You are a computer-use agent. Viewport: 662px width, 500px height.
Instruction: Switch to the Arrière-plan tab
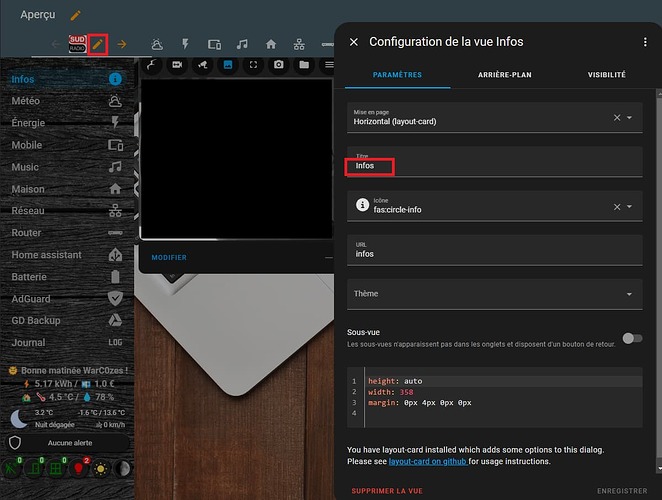505,75
